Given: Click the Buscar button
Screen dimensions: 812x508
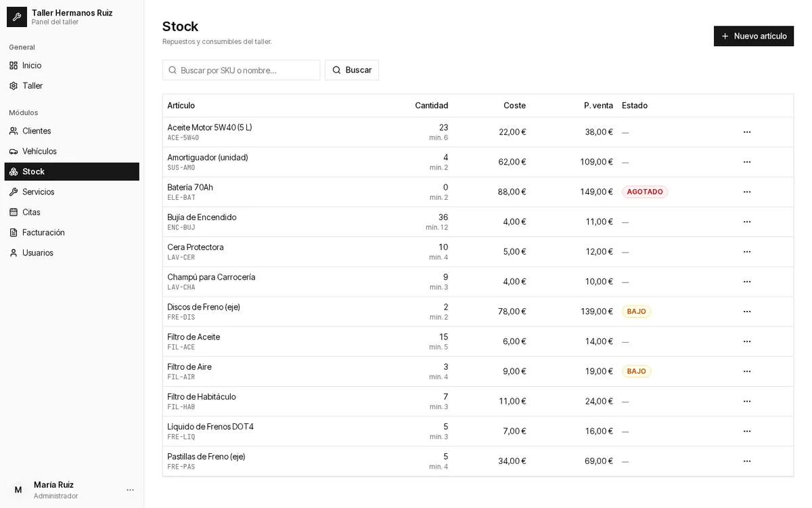Looking at the screenshot, I should point(352,70).
